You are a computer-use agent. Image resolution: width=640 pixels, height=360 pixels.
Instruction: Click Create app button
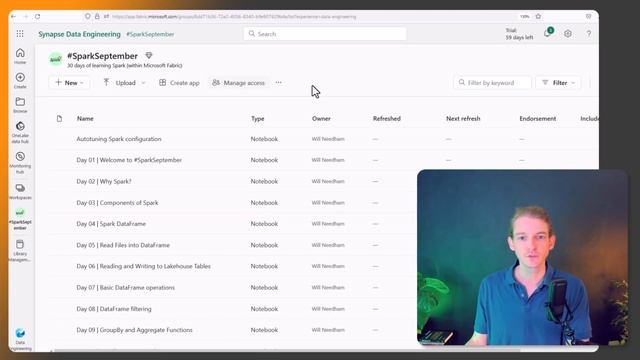point(179,82)
